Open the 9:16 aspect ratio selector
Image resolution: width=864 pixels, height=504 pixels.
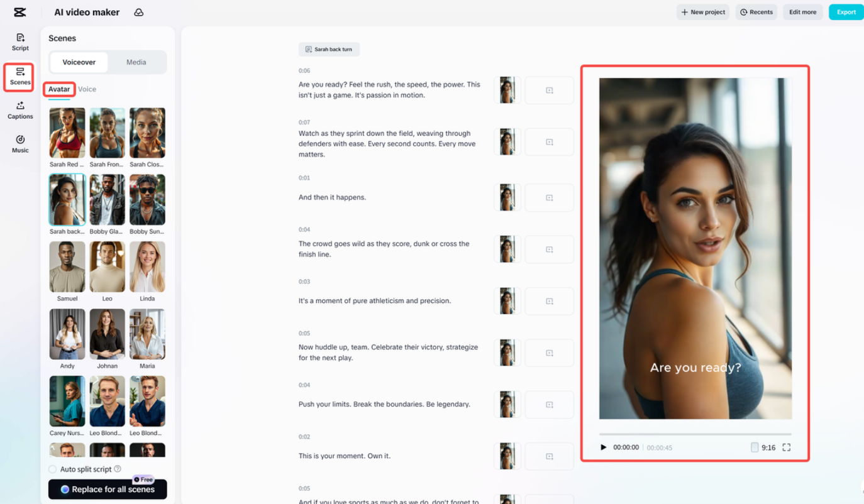click(765, 447)
